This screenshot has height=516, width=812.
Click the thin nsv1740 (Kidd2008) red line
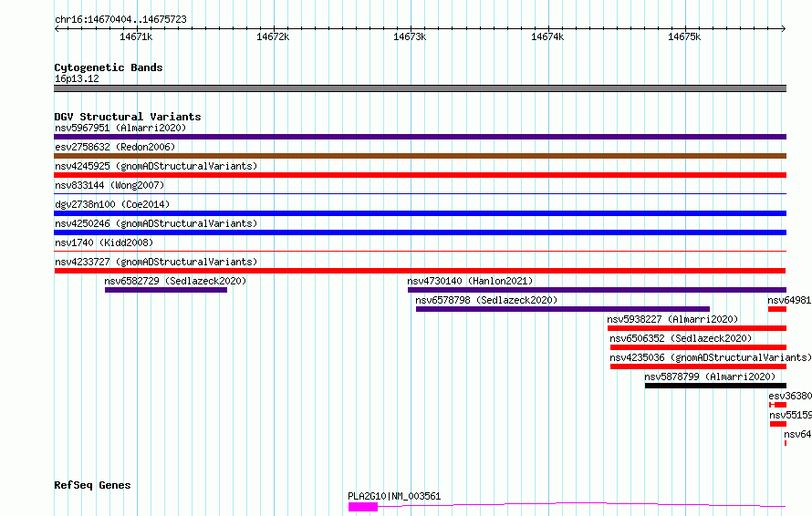420,251
